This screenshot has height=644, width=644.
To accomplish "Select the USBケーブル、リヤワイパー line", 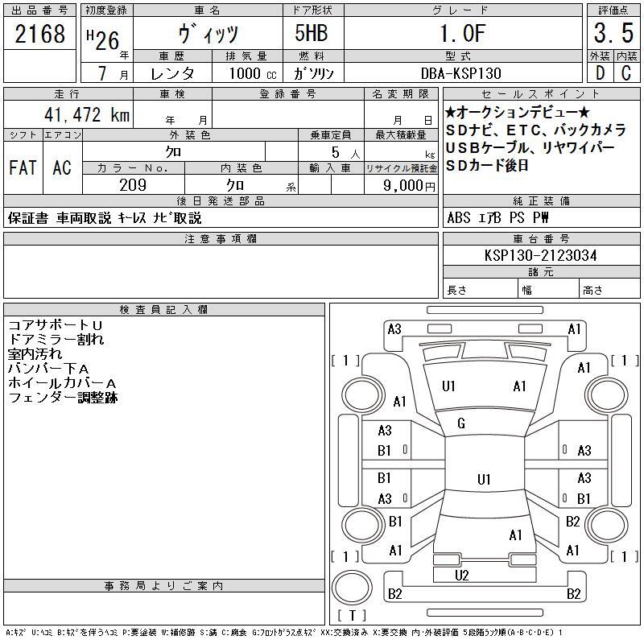I will pos(530,147).
